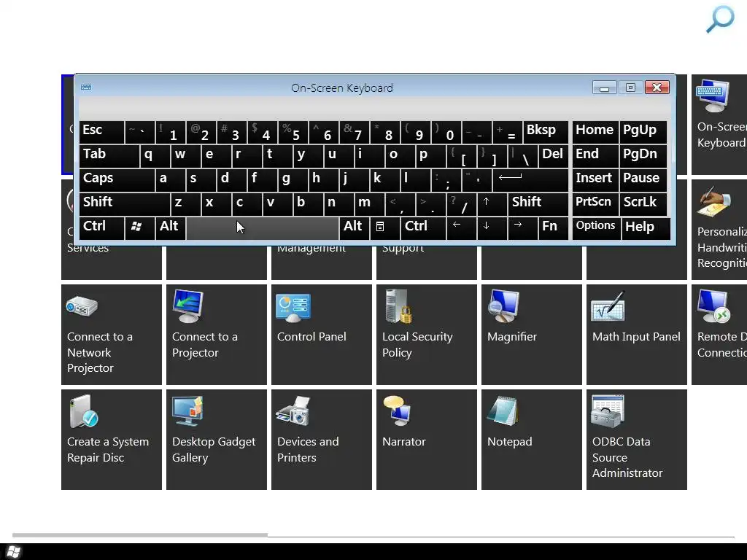747x560 pixels.
Task: Launch the Control Panel tile
Action: [322, 335]
